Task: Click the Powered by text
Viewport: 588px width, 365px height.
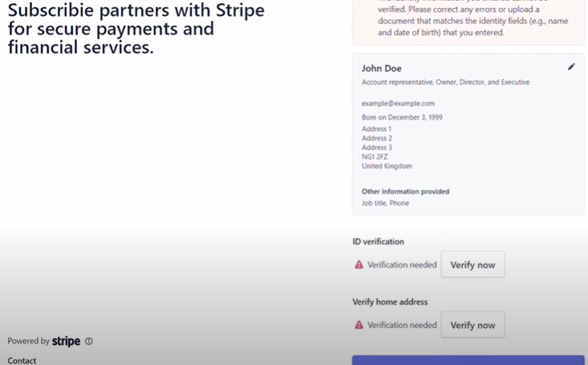Action: (28, 341)
